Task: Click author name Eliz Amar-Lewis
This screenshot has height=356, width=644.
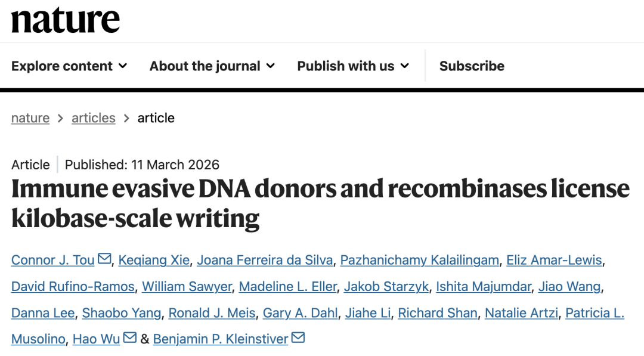Action: (554, 260)
